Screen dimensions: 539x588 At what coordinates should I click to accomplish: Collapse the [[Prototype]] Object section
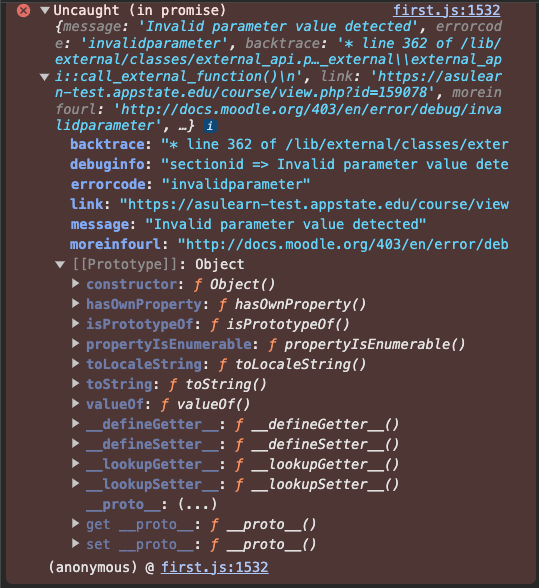(x=60, y=264)
